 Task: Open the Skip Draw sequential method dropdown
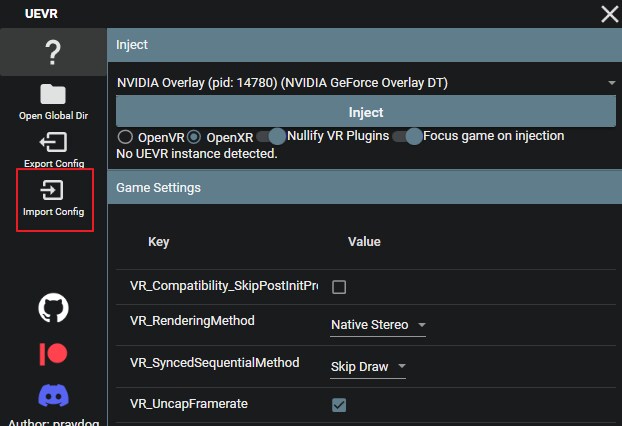(x=368, y=367)
